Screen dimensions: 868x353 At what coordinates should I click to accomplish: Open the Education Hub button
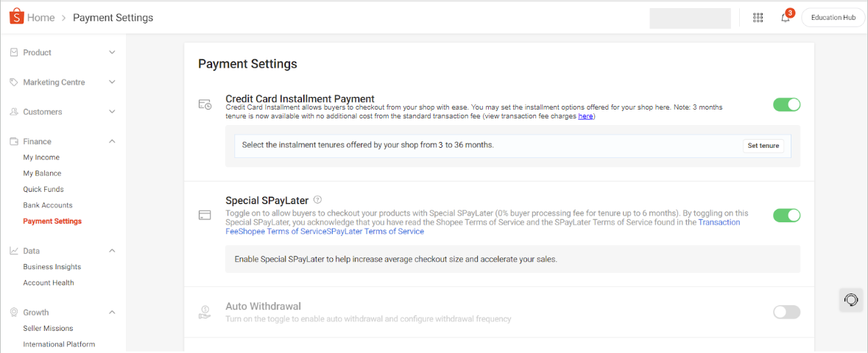pyautogui.click(x=833, y=18)
